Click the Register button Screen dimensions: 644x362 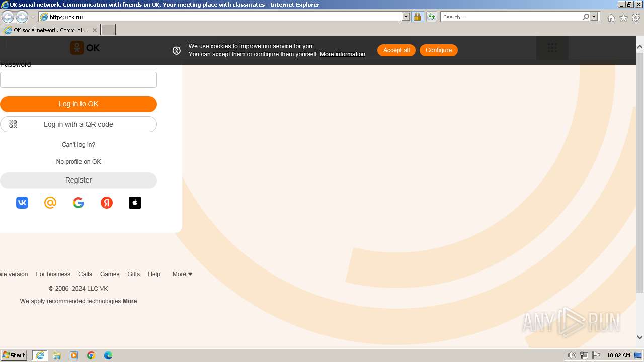(x=78, y=180)
